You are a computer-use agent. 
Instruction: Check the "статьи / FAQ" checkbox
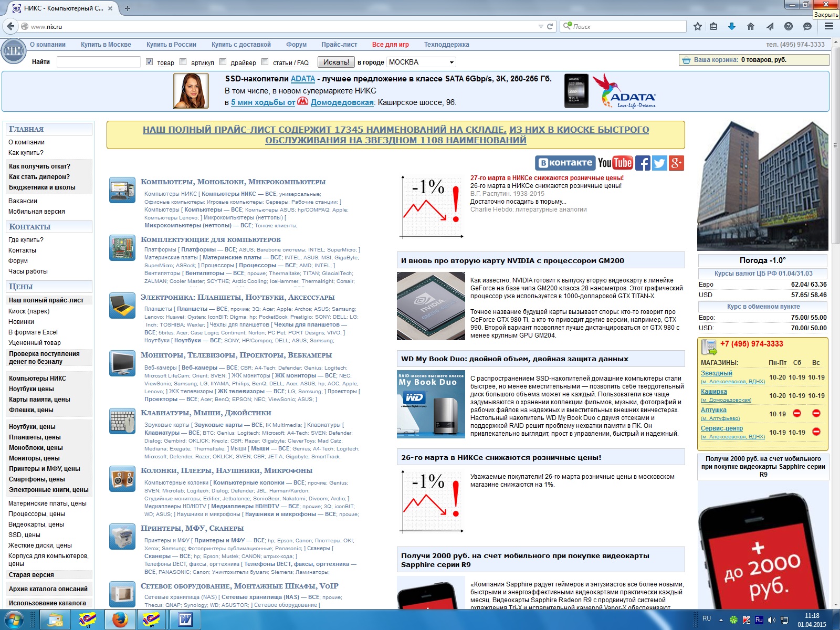pyautogui.click(x=265, y=62)
